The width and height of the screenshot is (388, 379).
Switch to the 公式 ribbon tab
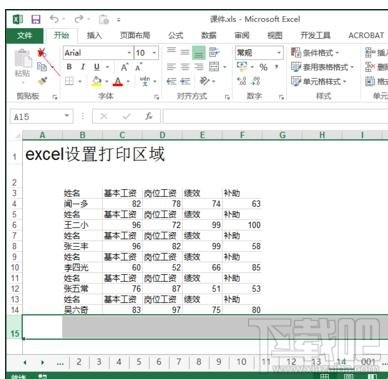(176, 35)
